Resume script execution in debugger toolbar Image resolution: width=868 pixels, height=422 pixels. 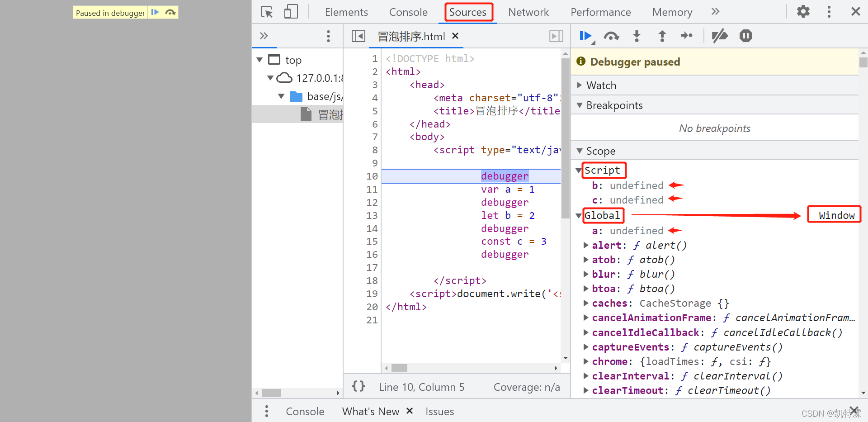[586, 36]
